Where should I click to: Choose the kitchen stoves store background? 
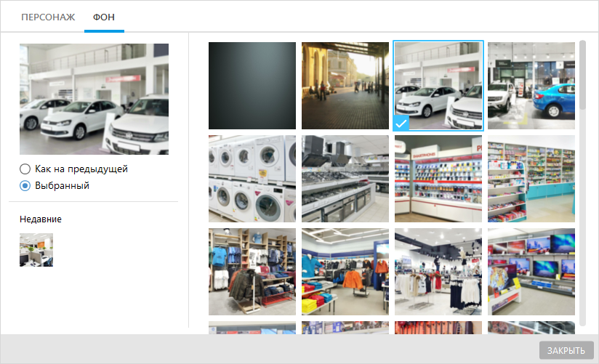tap(345, 179)
